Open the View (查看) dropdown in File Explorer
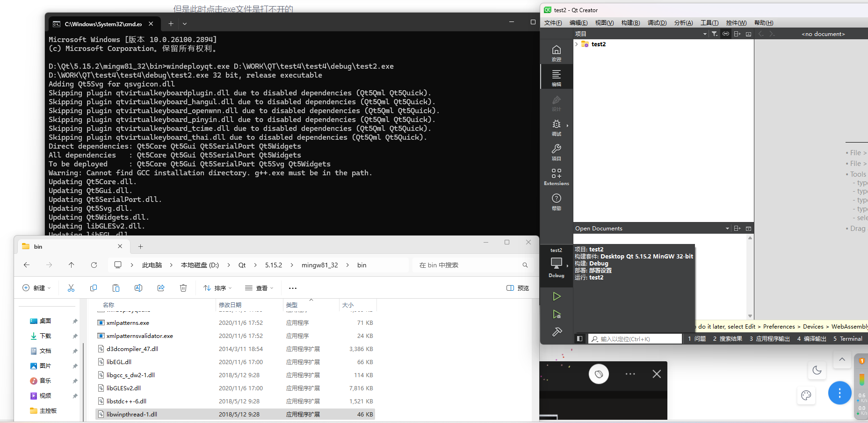Screen dimensions: 868x423 click(x=259, y=288)
